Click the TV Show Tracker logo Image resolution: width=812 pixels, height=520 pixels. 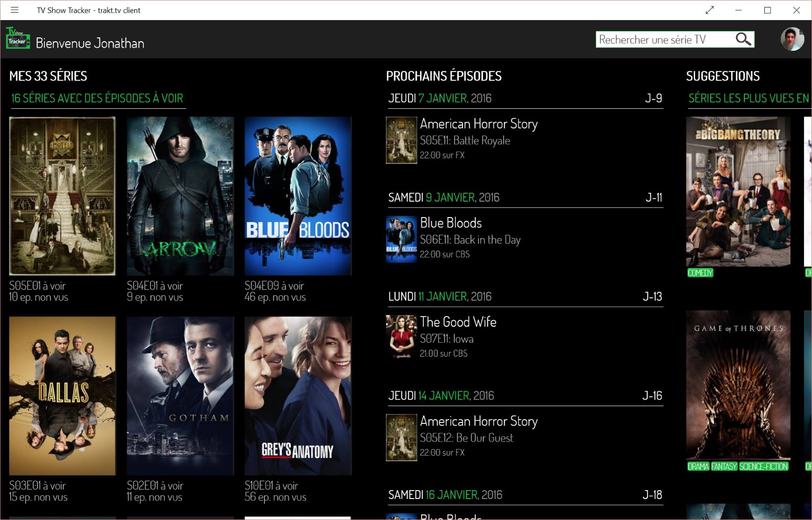[x=18, y=38]
